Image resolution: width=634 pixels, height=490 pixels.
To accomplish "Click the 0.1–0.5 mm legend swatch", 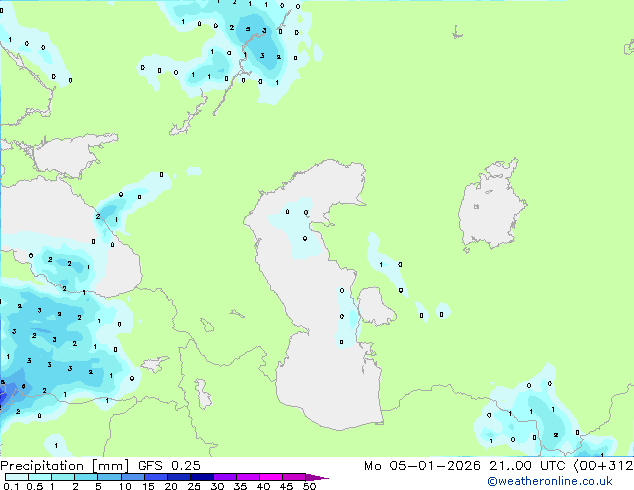I will tap(17, 477).
